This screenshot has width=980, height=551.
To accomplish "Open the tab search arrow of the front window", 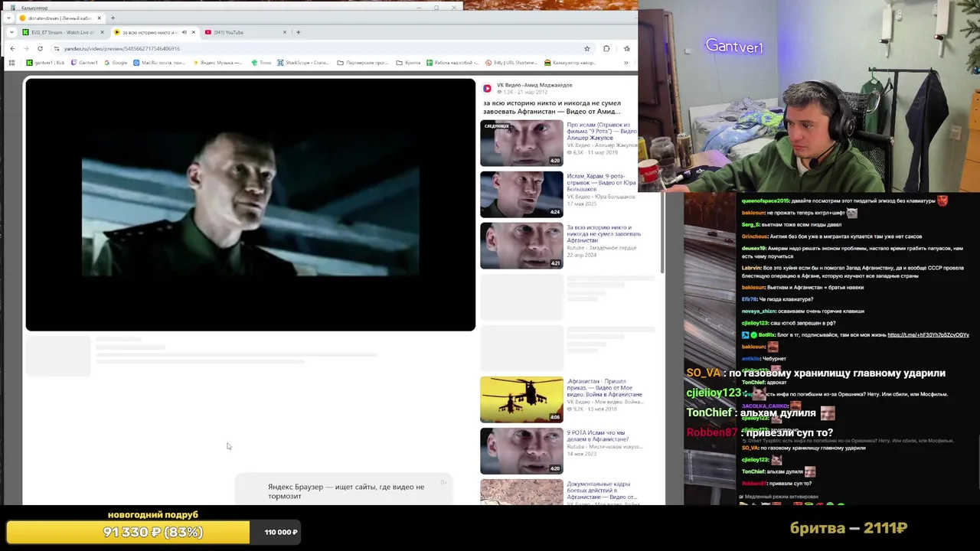I will [x=11, y=32].
